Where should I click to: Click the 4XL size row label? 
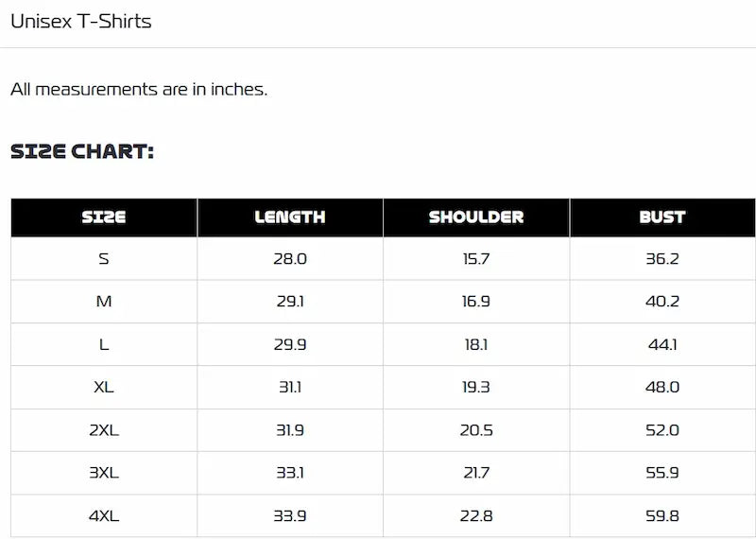(104, 516)
